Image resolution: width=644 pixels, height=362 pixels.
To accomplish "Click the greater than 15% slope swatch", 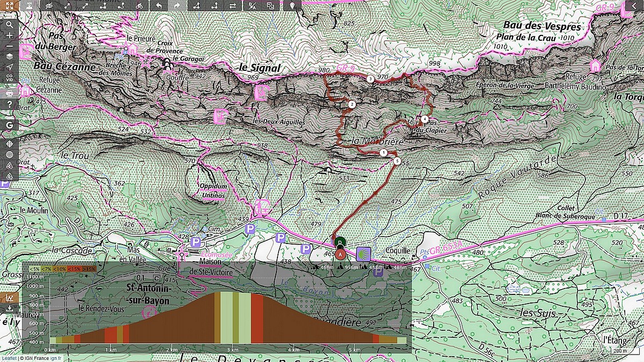I will [89, 268].
